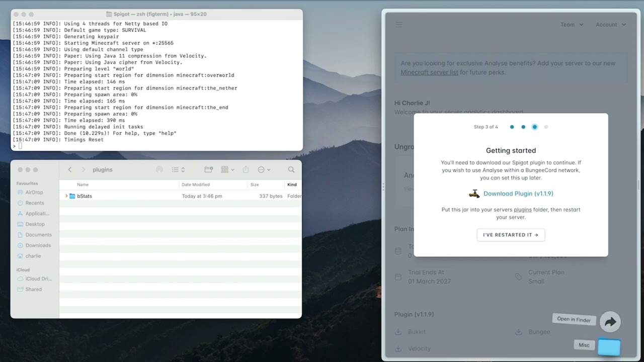
Task: Download the Bukkit plugin from dashboard
Action: pyautogui.click(x=410, y=332)
